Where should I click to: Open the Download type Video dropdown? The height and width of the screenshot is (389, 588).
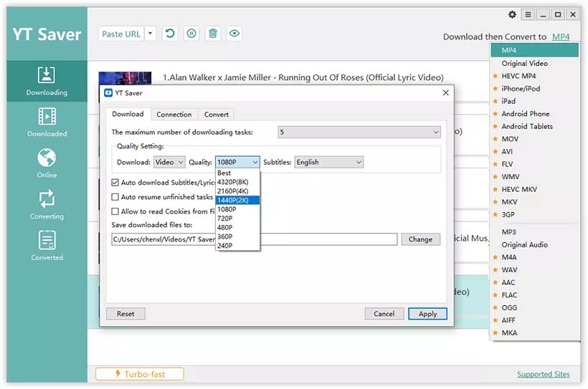point(169,162)
